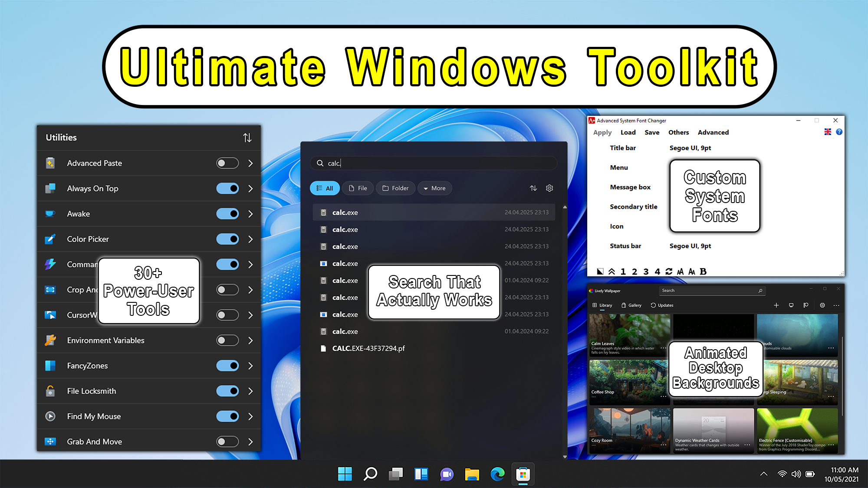Show hidden system tray icons
This screenshot has height=488, width=868.
click(x=763, y=474)
